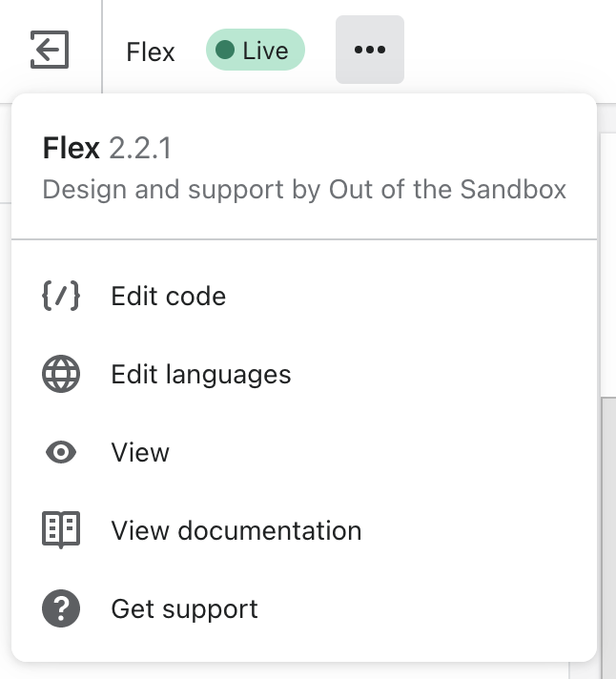Screen dimensions: 616x679
Task: Click the open-book documentation icon
Action: click(61, 530)
